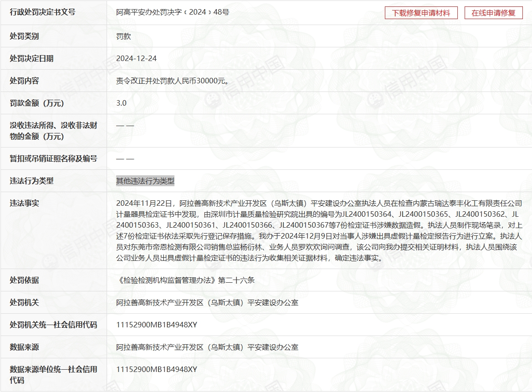Select document number 阿高平安办处罚决字〔2024〕48号

(x=172, y=12)
